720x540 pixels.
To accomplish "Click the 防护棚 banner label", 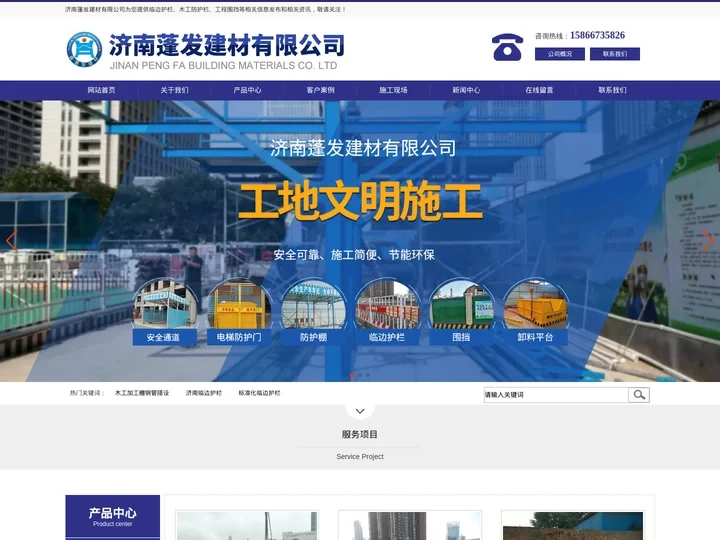I will point(313,337).
